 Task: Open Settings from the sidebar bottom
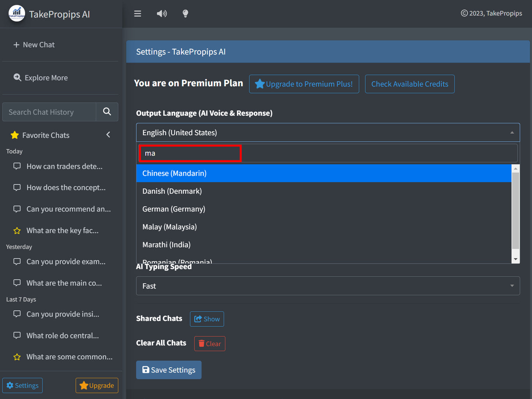coord(22,385)
